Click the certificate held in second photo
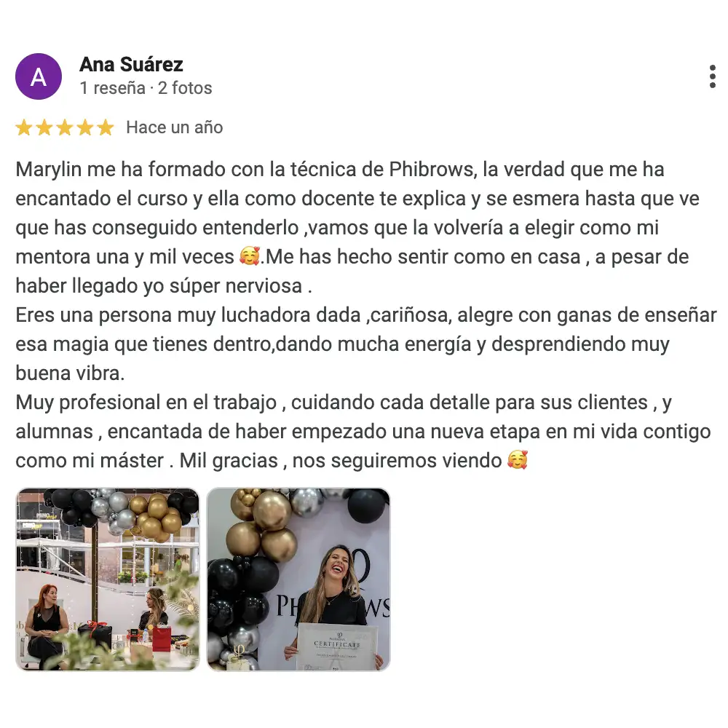728x728 pixels. pyautogui.click(x=336, y=646)
